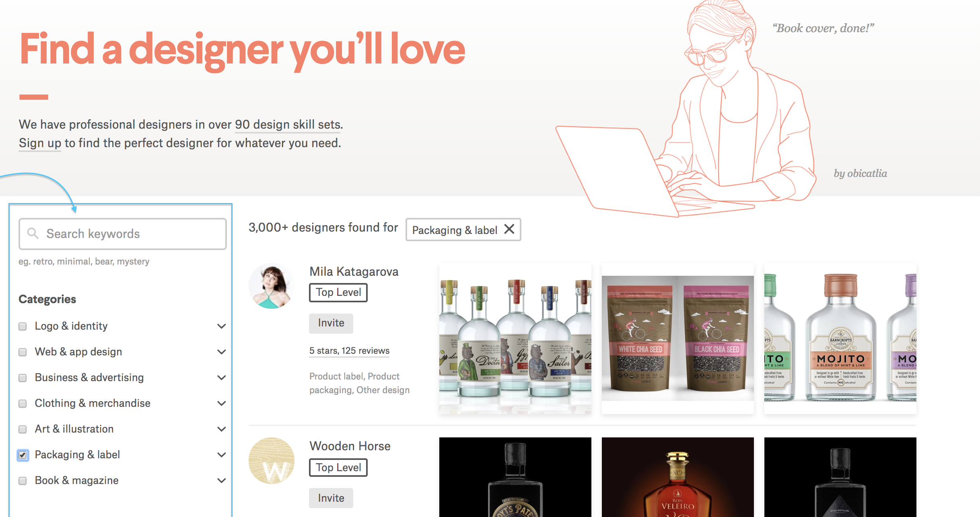The height and width of the screenshot is (517, 980).
Task: Open the Mojito bottle design thumbnail
Action: coord(840,339)
